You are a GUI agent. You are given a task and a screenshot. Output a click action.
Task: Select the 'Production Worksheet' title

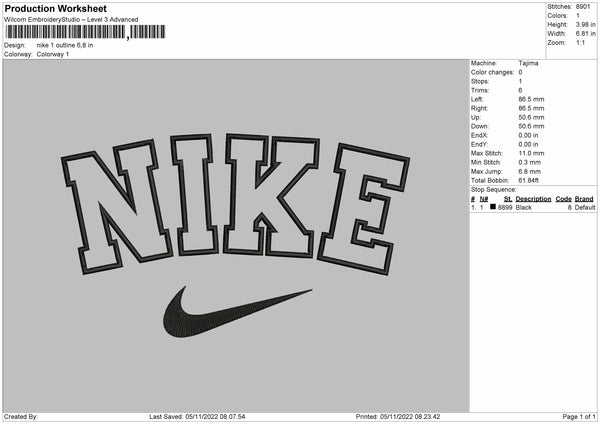[x=55, y=8]
